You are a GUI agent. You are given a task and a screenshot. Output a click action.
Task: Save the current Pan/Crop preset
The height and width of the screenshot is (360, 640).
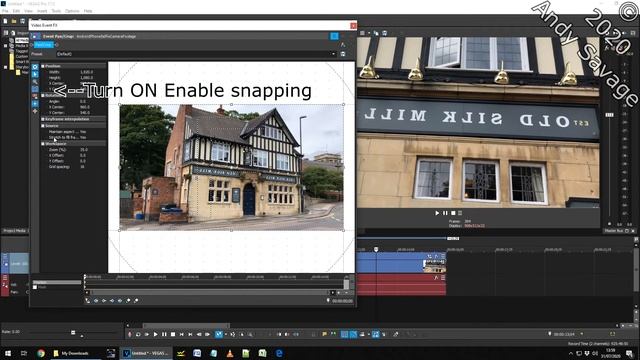[343, 54]
